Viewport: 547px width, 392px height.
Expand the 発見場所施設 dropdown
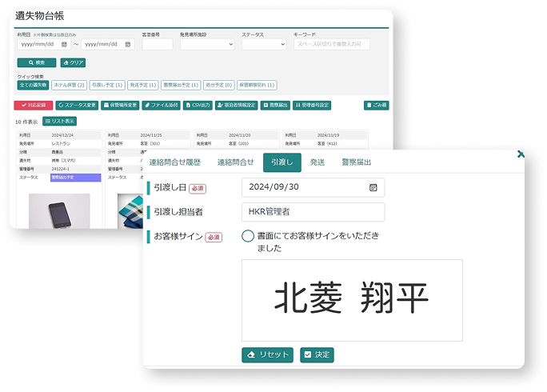tap(206, 45)
